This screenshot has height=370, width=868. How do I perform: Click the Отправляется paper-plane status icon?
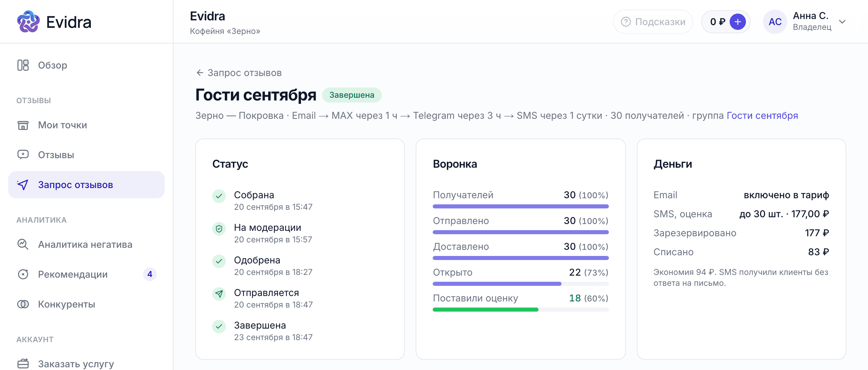[219, 294]
